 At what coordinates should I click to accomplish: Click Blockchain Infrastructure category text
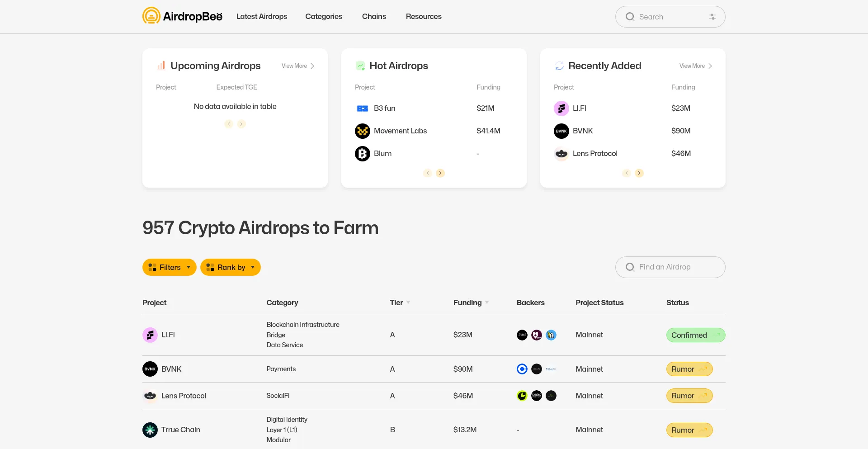303,325
